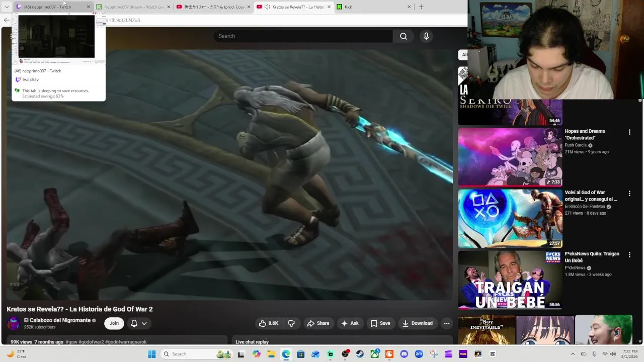Screen dimensions: 644x362
Task: Open Copilot from the taskbar
Action: [257, 354]
